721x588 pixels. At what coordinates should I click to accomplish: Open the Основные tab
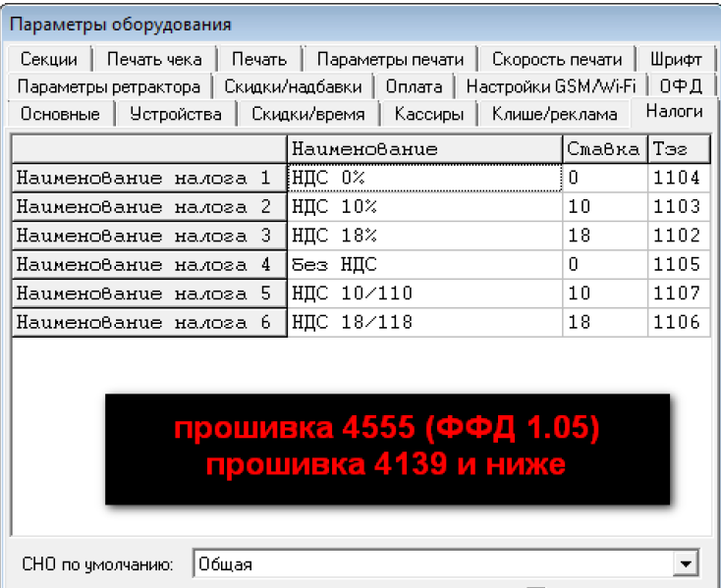[60, 114]
